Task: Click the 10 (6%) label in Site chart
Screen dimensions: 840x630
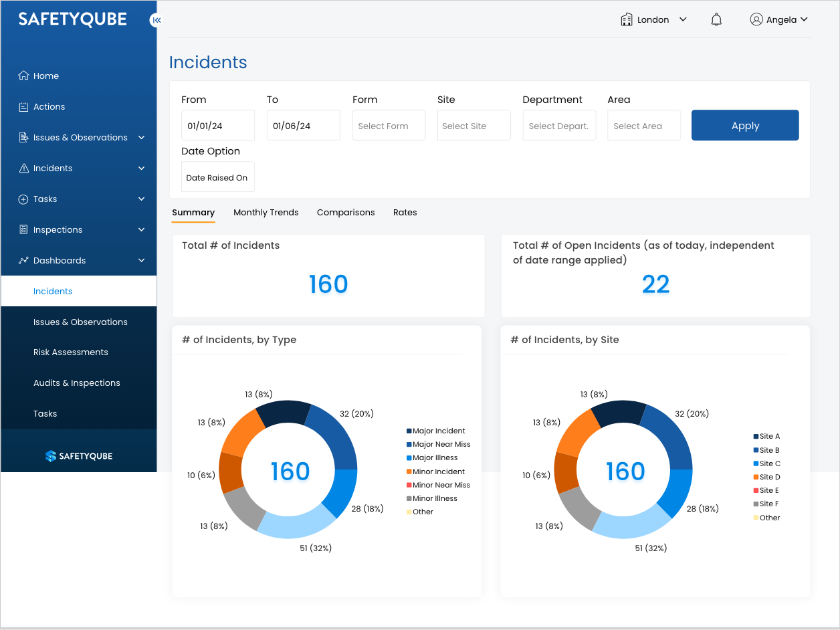Action: click(x=536, y=476)
